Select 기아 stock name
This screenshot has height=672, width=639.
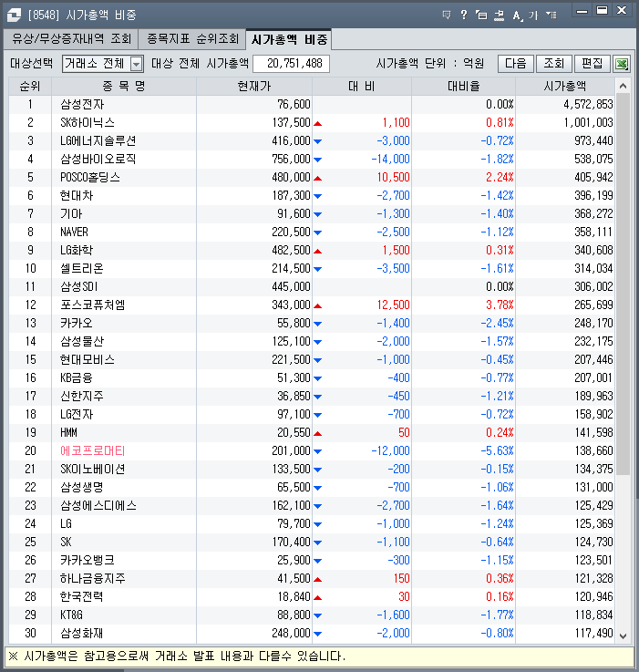71,214
